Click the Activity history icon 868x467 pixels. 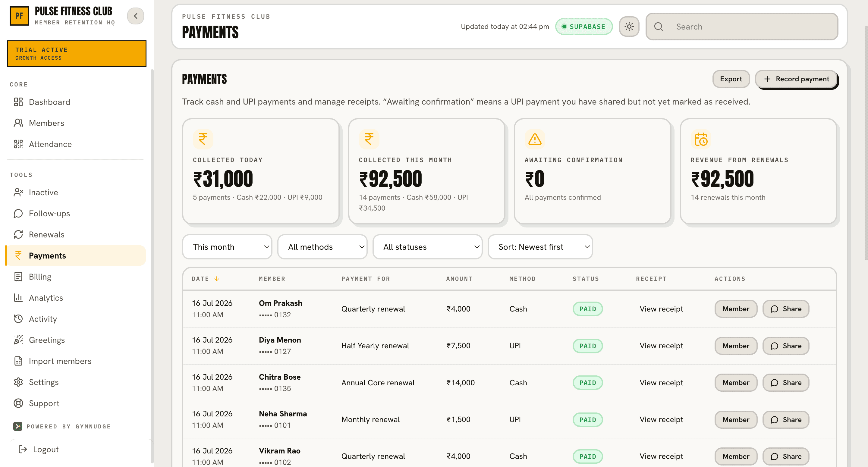[x=18, y=319]
